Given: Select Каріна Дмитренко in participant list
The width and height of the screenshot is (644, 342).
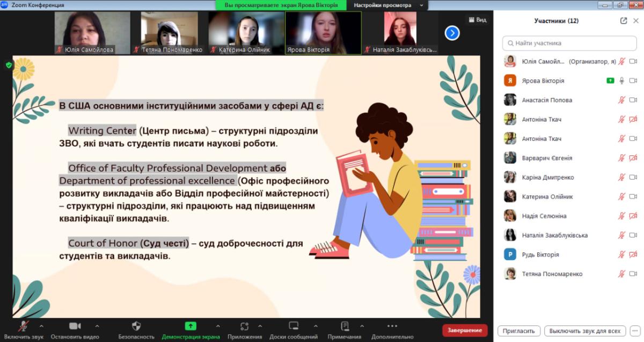Looking at the screenshot, I should (569, 177).
